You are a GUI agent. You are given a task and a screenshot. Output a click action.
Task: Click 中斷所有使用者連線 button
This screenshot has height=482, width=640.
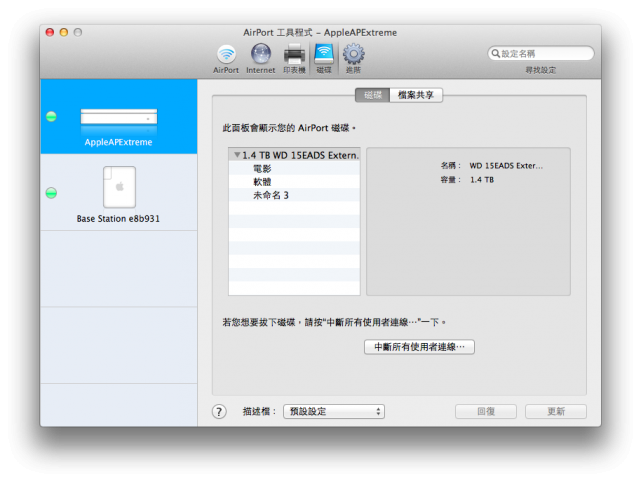[x=419, y=347]
